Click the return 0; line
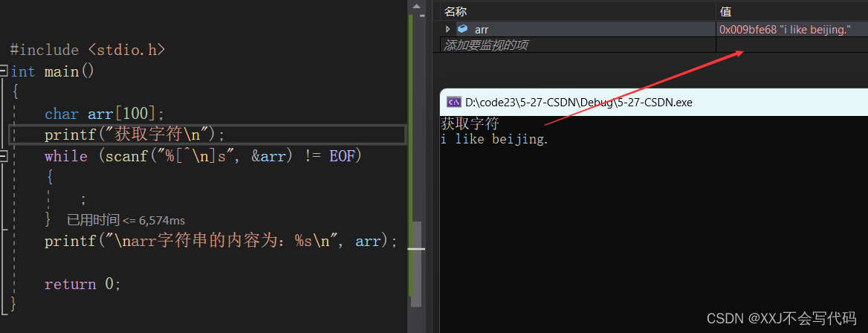The width and height of the screenshot is (868, 333). coord(82,284)
